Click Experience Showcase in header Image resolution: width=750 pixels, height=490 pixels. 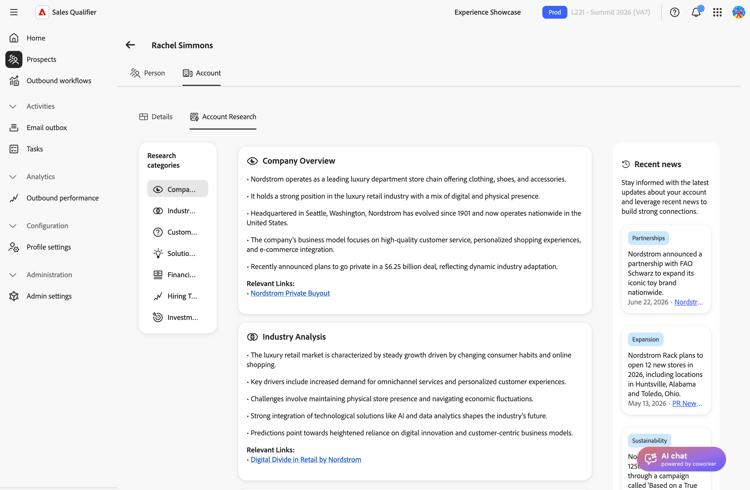pyautogui.click(x=487, y=12)
